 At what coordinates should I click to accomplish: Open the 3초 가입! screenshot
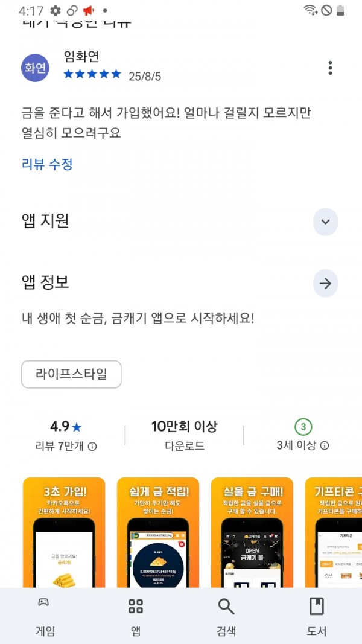pos(64,532)
